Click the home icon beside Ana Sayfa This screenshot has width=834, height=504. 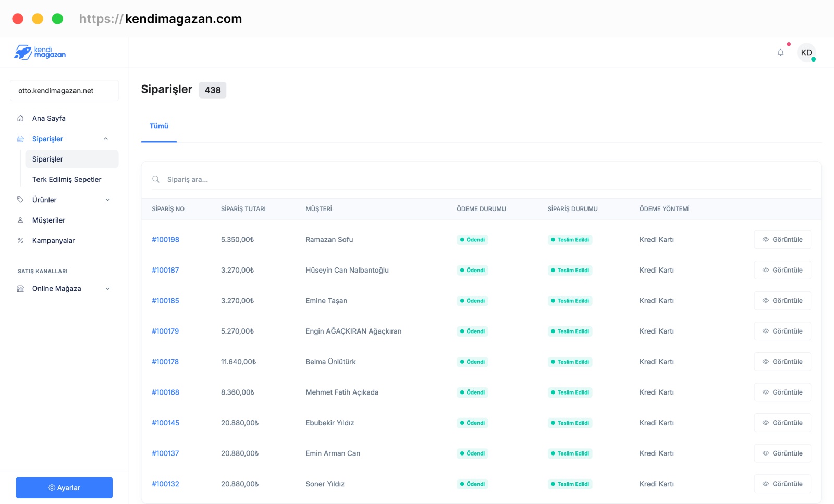tap(20, 118)
